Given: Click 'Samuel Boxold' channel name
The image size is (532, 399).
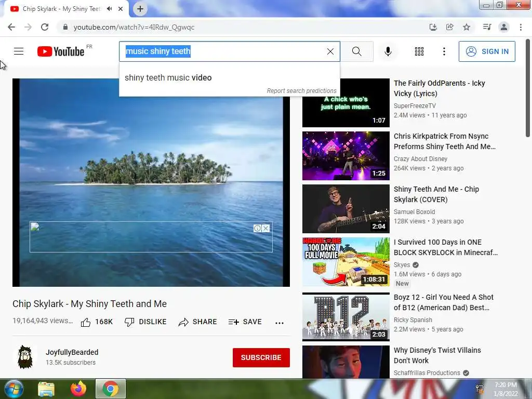Looking at the screenshot, I should 414,212.
